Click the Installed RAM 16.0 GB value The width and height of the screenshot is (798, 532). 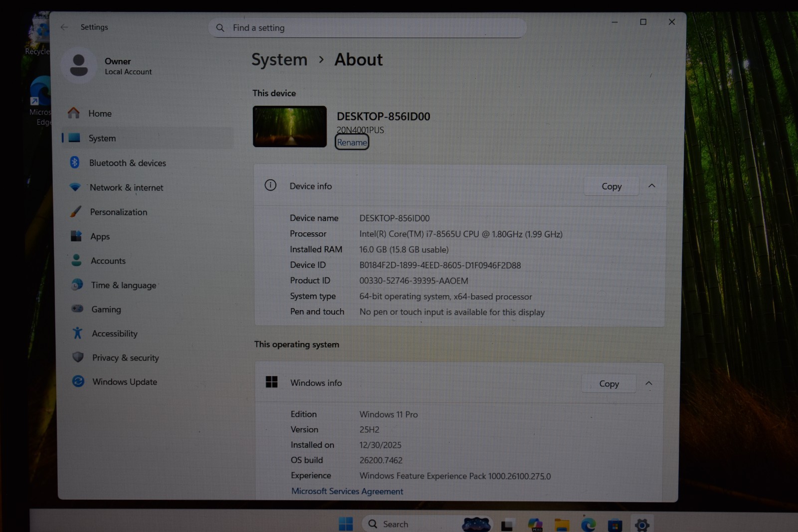click(x=404, y=249)
